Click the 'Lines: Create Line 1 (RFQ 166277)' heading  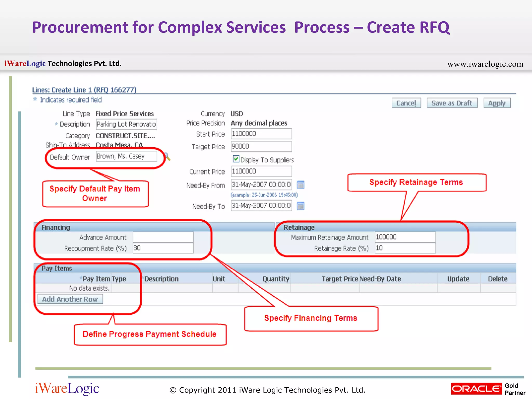(84, 90)
